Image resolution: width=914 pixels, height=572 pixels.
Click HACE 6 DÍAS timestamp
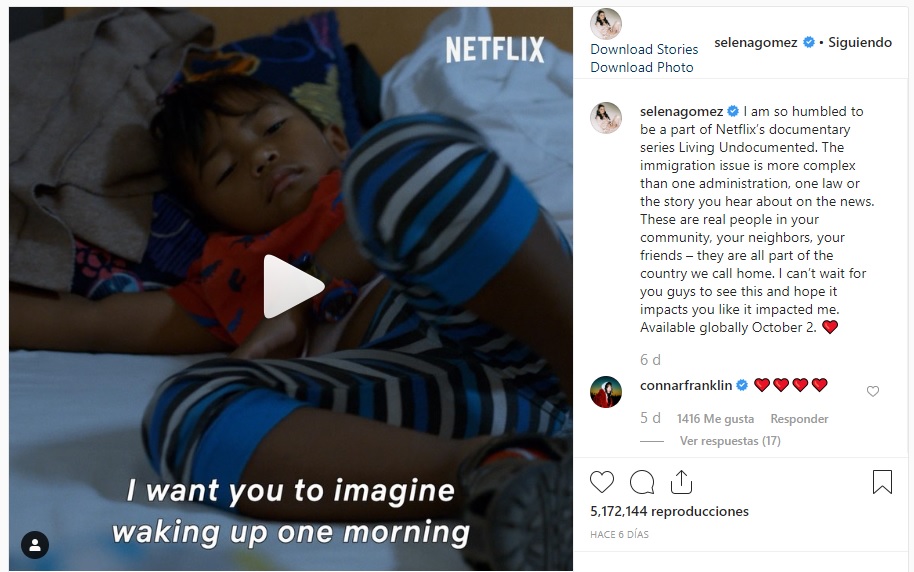619,534
